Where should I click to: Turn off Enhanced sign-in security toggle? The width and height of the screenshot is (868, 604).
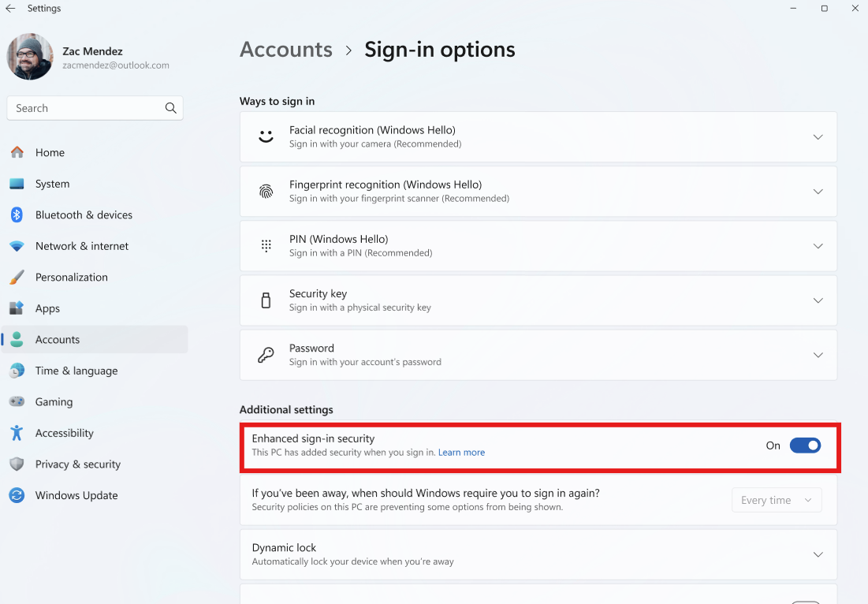tap(805, 446)
